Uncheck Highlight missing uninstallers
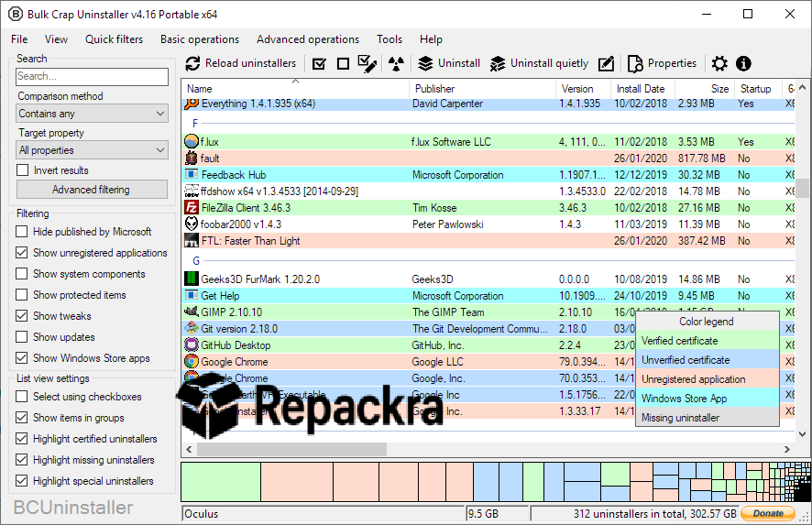812x525 pixels. [x=21, y=460]
